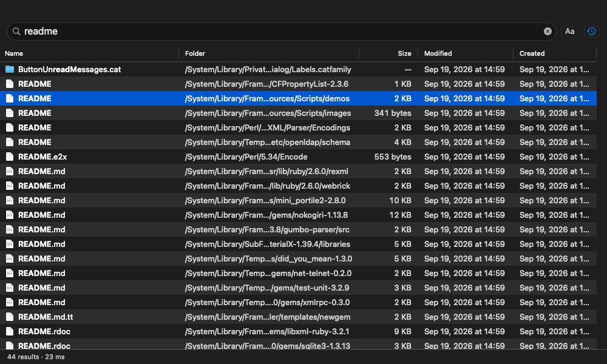Click the file icon beside README.e2x
Screen dimensions: 607x364
click(x=10, y=157)
